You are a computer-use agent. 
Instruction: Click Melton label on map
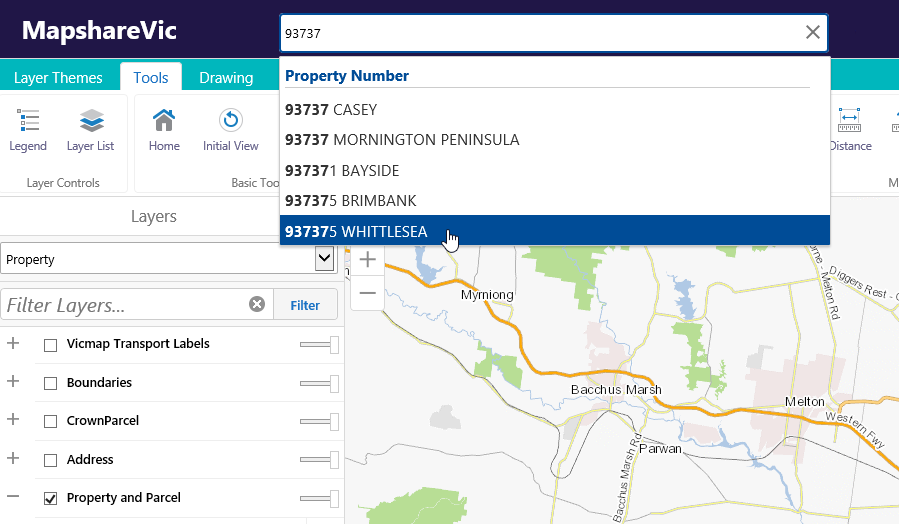[x=804, y=402]
